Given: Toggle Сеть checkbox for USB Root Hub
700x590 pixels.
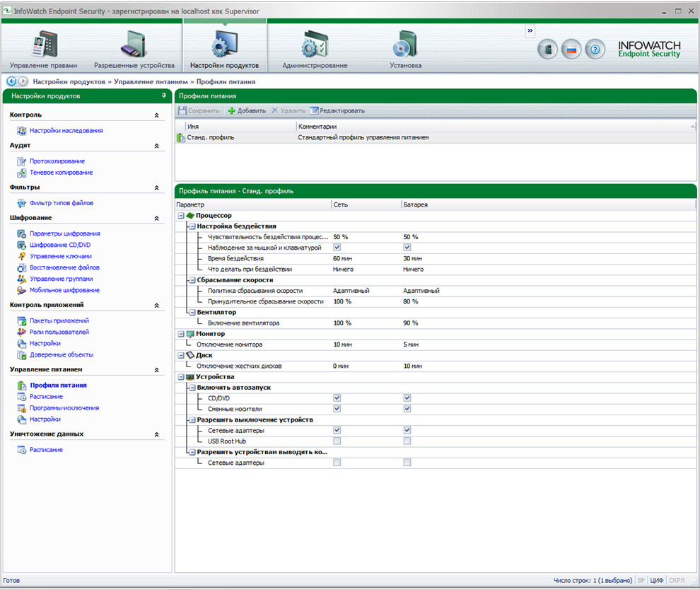Looking at the screenshot, I should 337,441.
